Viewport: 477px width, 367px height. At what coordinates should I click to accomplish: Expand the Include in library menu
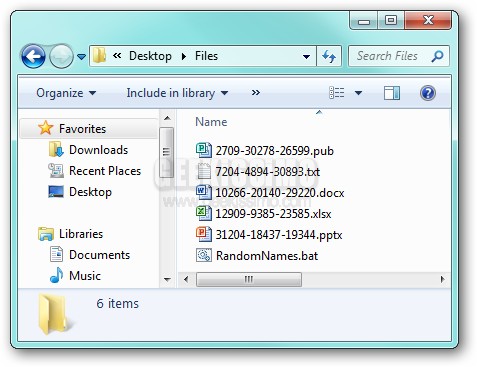coord(177,93)
